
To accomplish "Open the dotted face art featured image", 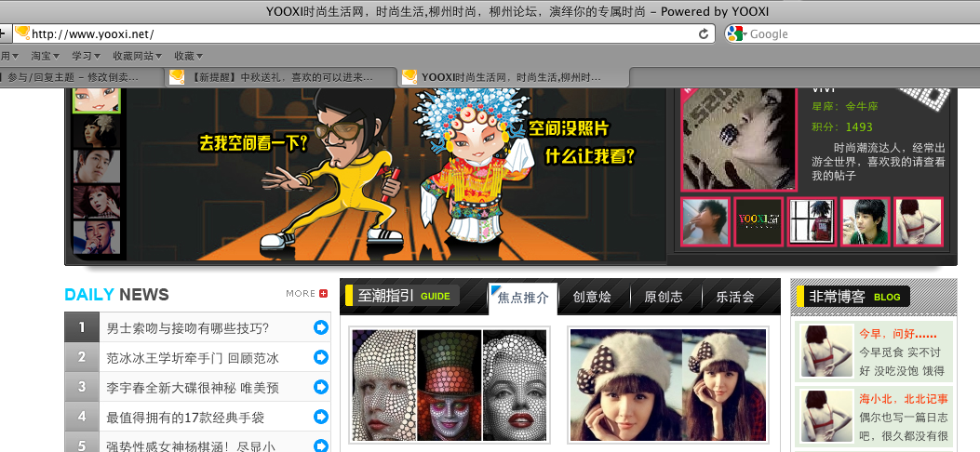I will click(450, 385).
